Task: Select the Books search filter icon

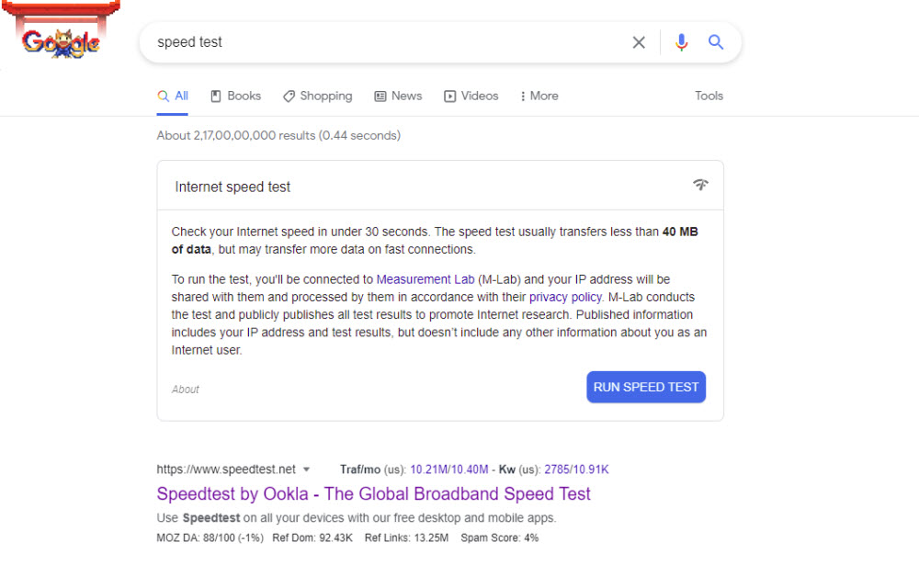Action: click(x=214, y=96)
